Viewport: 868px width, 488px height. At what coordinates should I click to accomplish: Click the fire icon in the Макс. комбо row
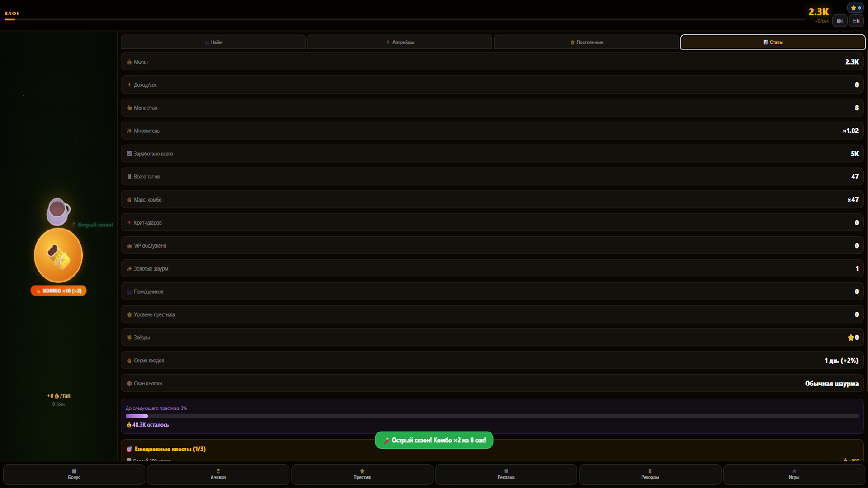tap(129, 200)
